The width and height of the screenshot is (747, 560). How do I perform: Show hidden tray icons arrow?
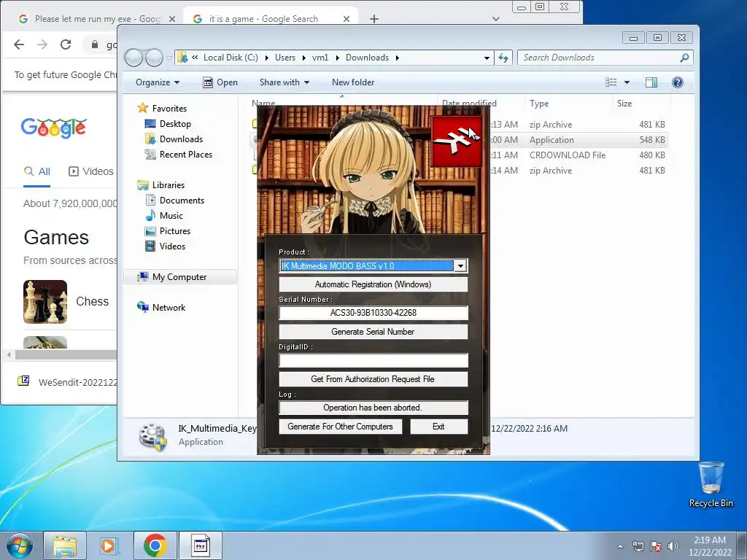620,546
